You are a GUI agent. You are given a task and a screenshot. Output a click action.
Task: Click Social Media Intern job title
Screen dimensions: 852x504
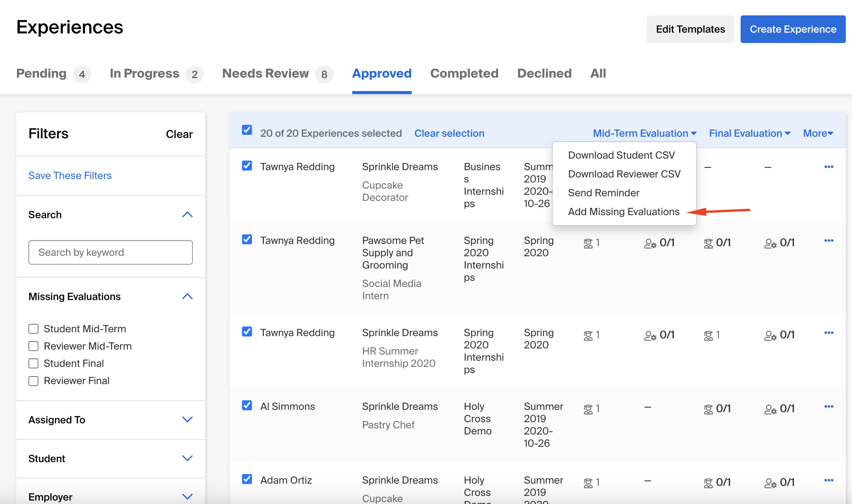click(x=391, y=290)
